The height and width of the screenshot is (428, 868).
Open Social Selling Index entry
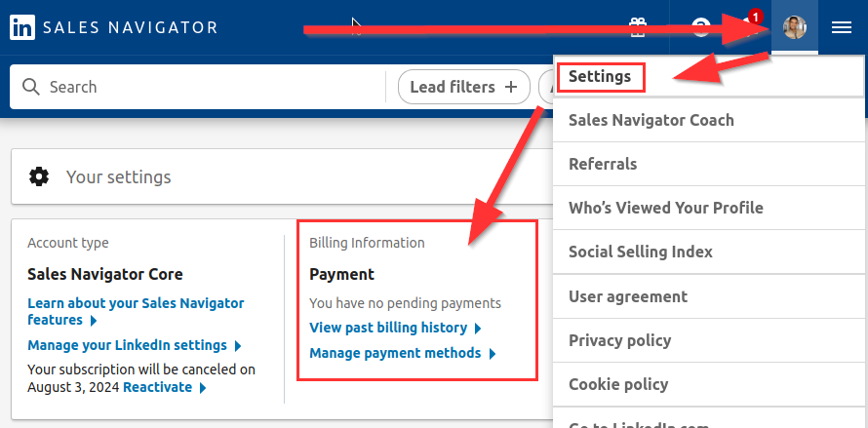pyautogui.click(x=640, y=252)
